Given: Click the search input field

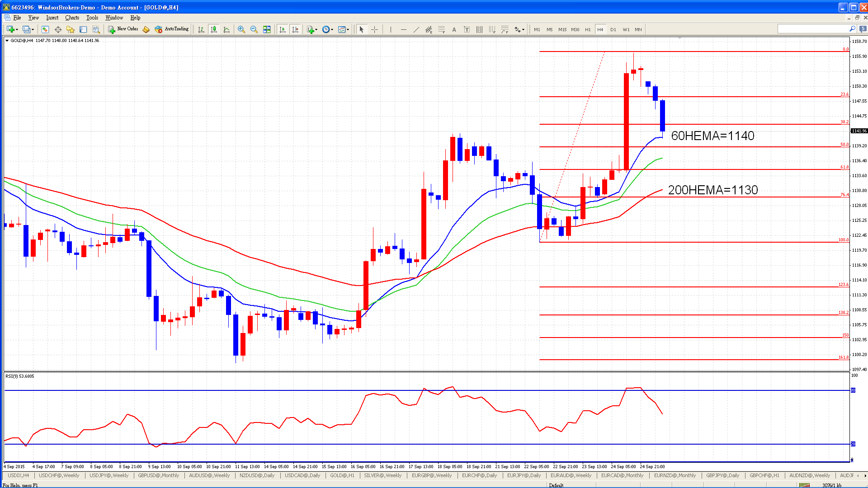Looking at the screenshot, I should coord(814,29).
